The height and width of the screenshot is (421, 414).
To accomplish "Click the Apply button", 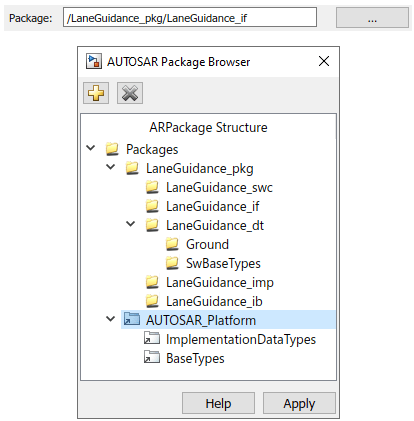I will [299, 403].
